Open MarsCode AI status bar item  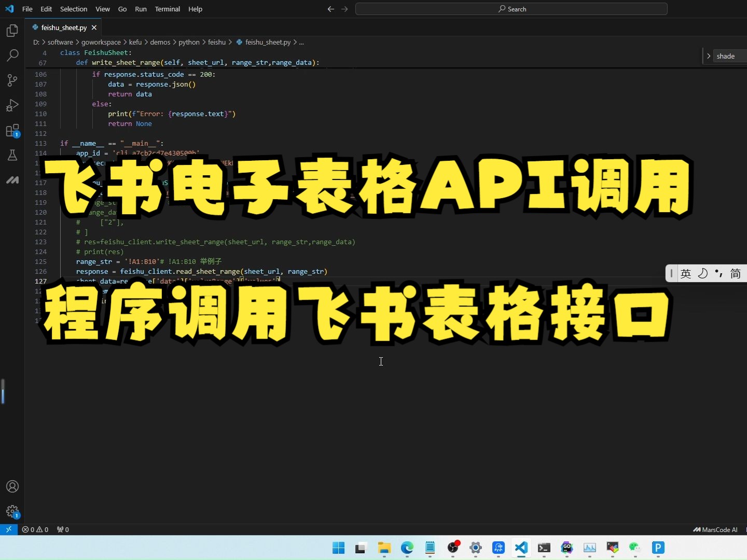click(715, 529)
